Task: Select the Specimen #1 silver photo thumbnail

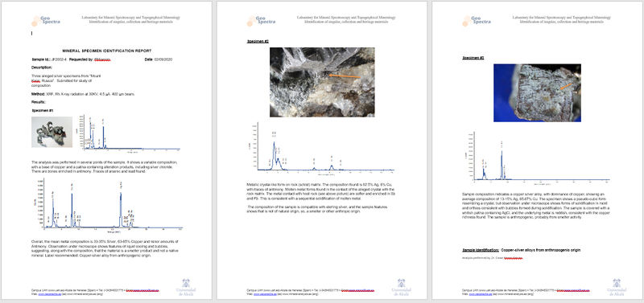Action: tap(52, 132)
